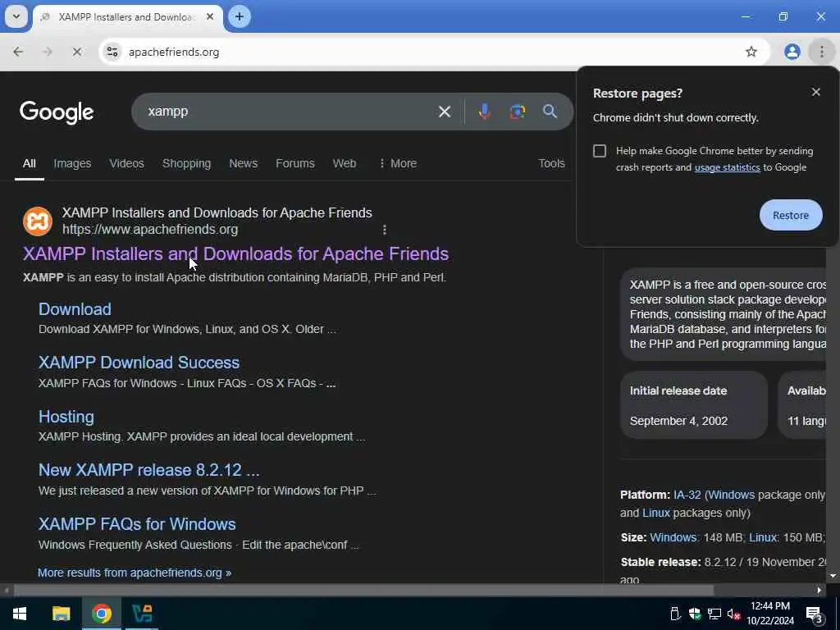Enable sending crash reports checkbox

click(600, 151)
